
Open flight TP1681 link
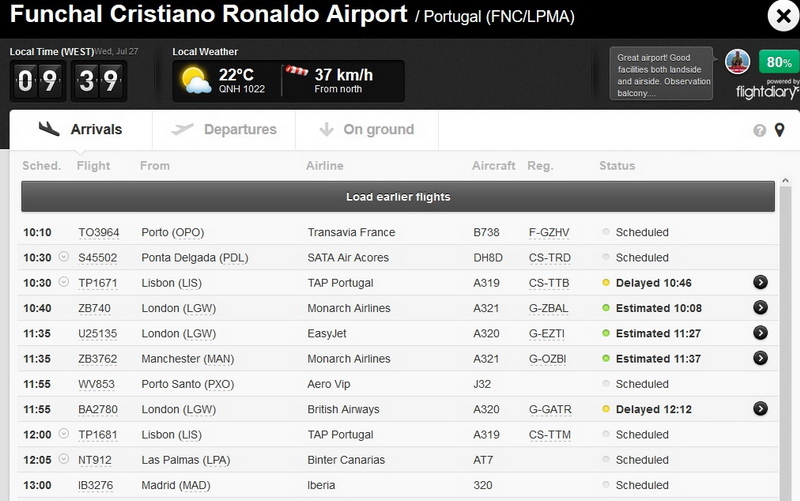pos(97,435)
